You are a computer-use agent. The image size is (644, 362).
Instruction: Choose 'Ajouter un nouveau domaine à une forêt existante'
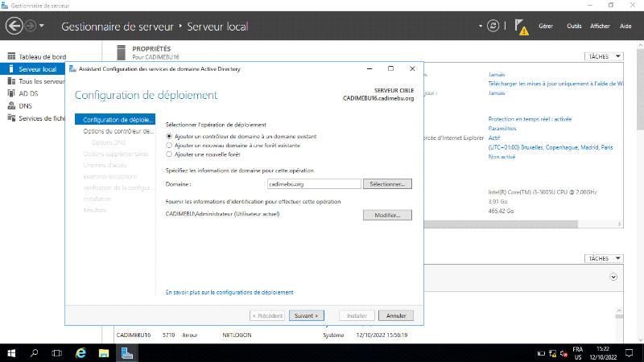(169, 145)
